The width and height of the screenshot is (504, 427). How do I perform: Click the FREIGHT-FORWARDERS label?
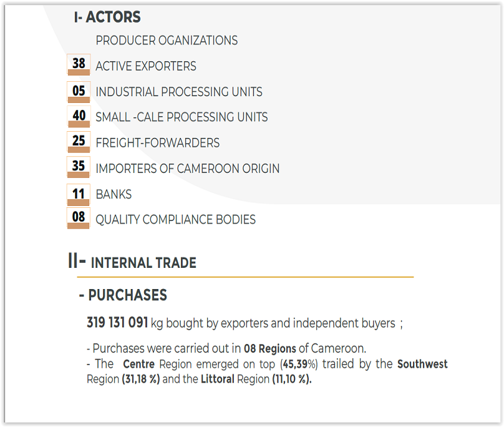coord(158,143)
